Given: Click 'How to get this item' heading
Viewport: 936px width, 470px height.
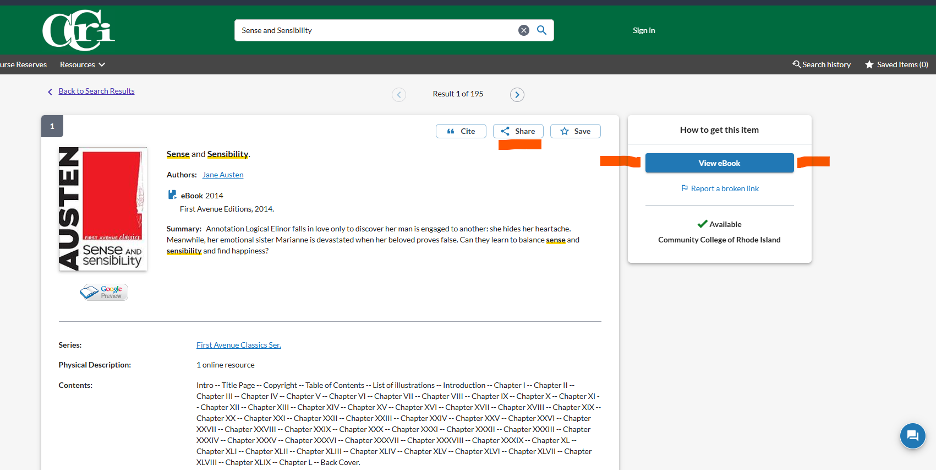Looking at the screenshot, I should pos(719,130).
